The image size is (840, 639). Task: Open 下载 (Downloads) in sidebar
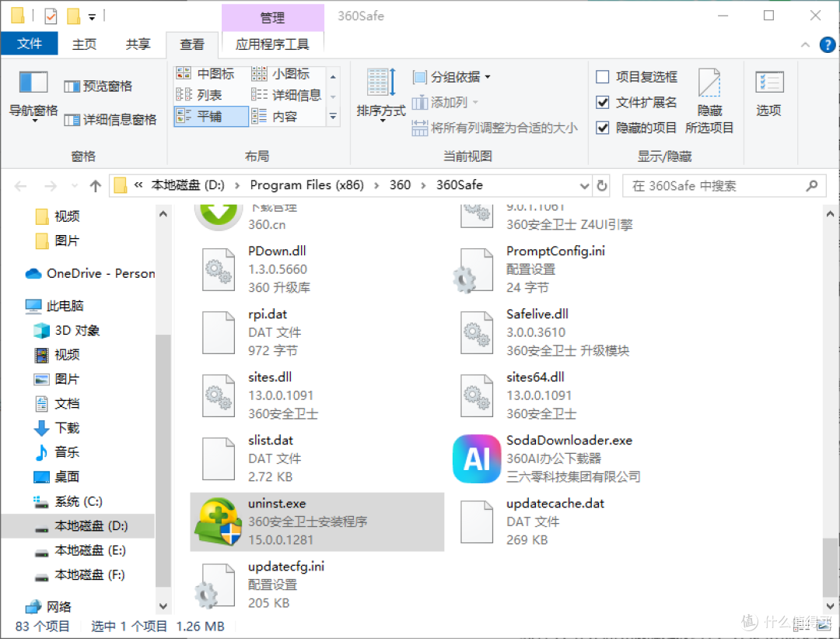pyautogui.click(x=57, y=428)
